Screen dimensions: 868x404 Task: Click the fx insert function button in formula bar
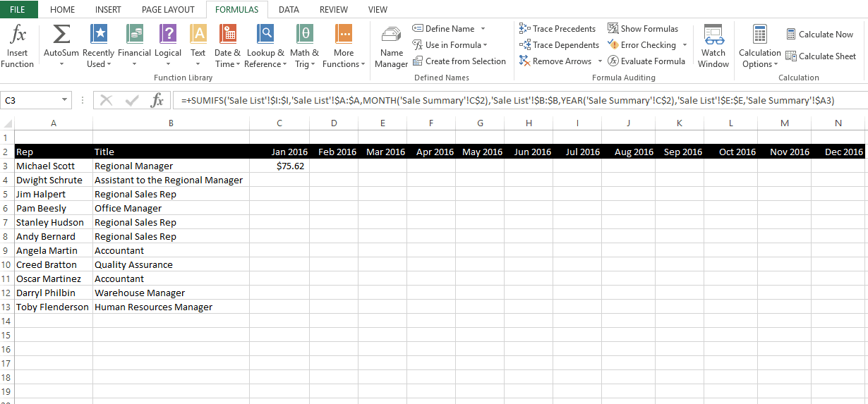157,101
